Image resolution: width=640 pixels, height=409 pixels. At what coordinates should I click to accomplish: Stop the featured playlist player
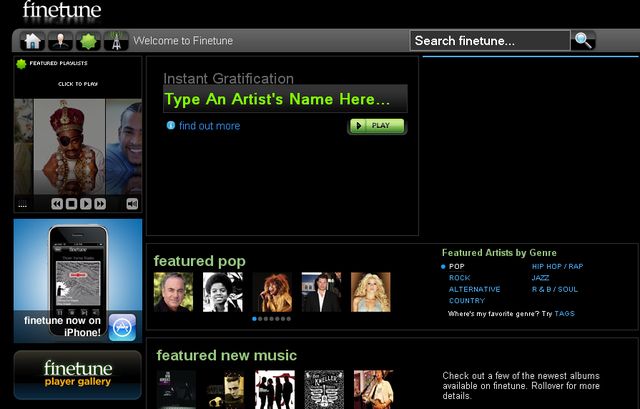[x=71, y=204]
